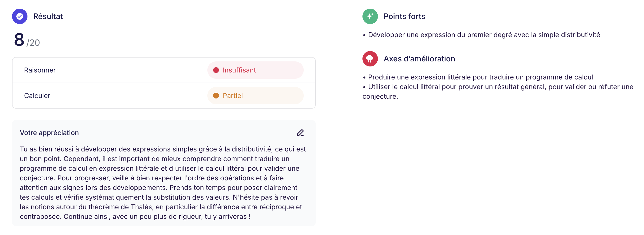The width and height of the screenshot is (644, 235).
Task: Click the red storm cloud Axes d'amélioration icon
Action: pyautogui.click(x=370, y=59)
